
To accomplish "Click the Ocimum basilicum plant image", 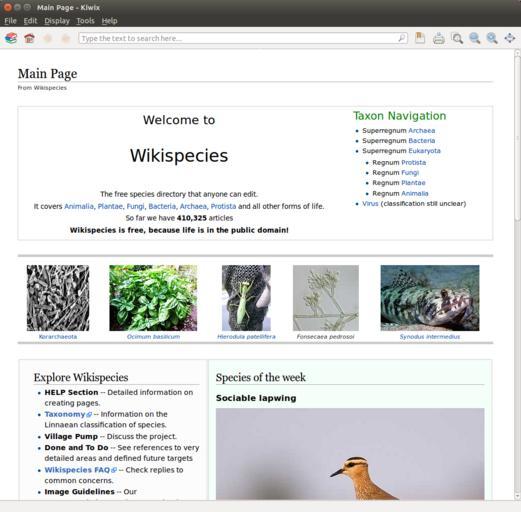I will (153, 298).
